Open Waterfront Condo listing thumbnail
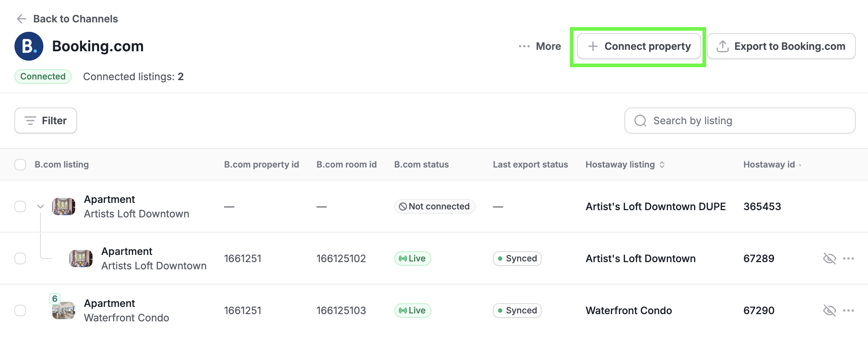Image resolution: width=868 pixels, height=356 pixels. pyautogui.click(x=64, y=311)
